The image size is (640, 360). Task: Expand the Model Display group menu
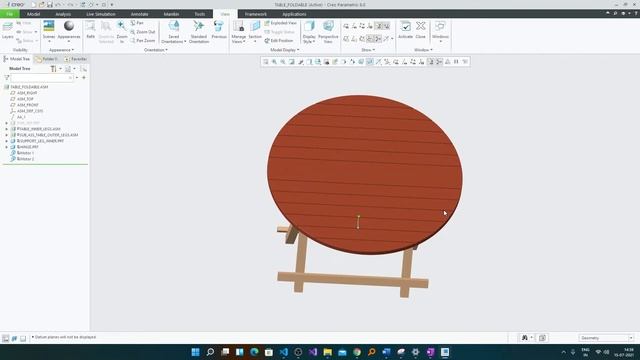[x=284, y=50]
